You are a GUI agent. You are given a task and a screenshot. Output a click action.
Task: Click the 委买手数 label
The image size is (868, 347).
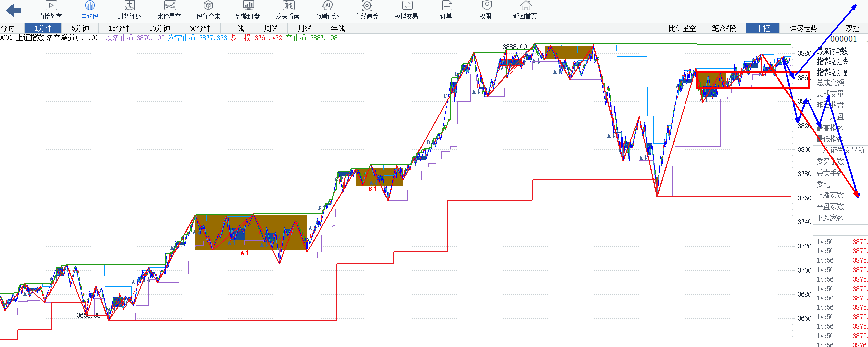pyautogui.click(x=830, y=161)
